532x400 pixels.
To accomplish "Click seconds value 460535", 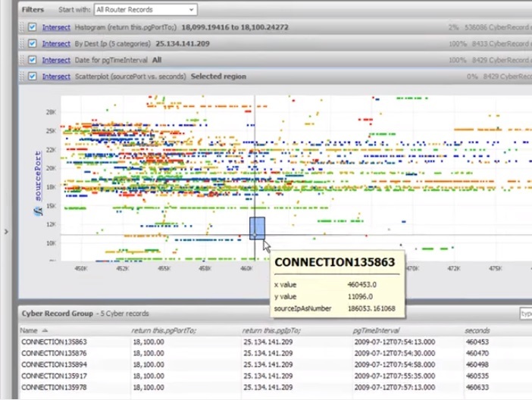I will [477, 376].
